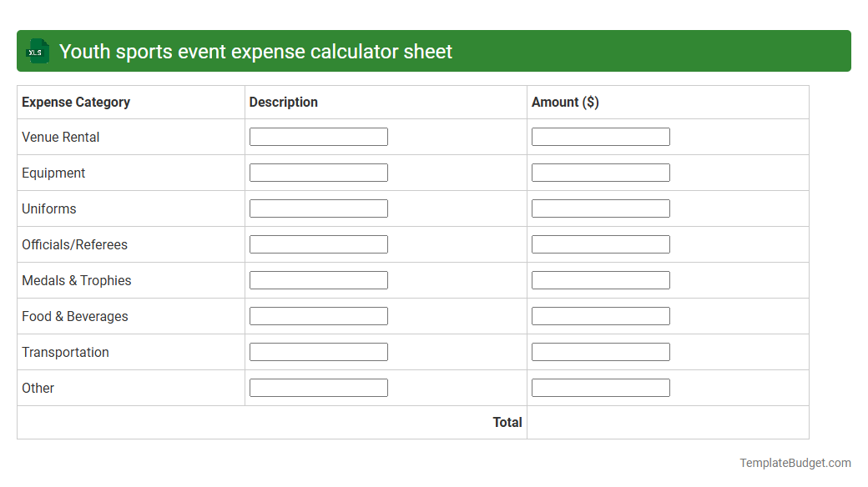Screen dimensions: 868x487
Task: Click the Uniforms description field
Action: pos(318,208)
